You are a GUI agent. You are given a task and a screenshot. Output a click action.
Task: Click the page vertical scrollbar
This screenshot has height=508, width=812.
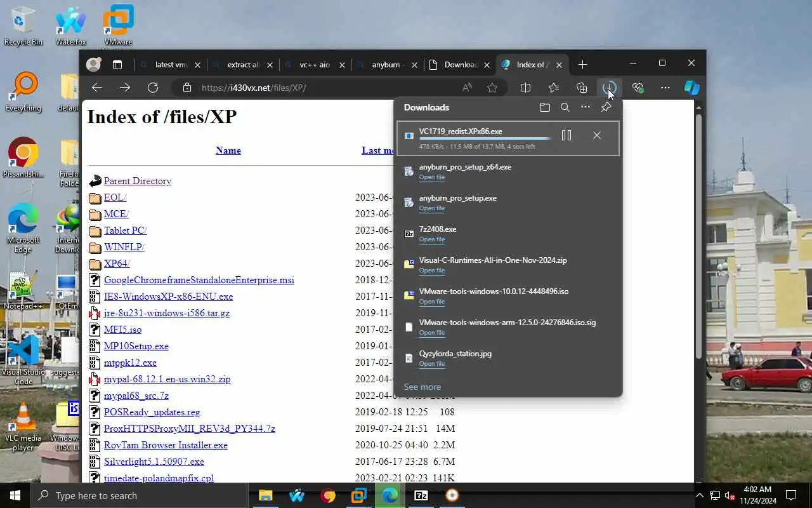click(x=699, y=235)
